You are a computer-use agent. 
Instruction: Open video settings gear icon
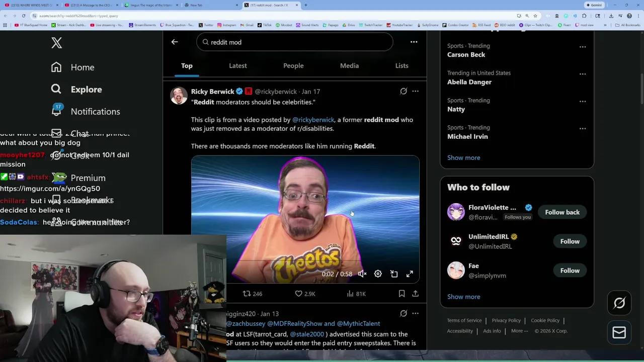(x=378, y=274)
